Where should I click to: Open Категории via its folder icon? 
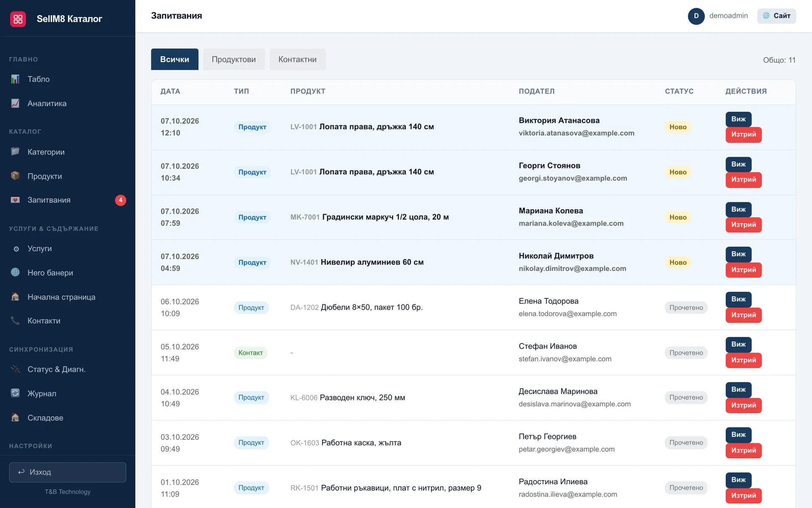(x=15, y=152)
